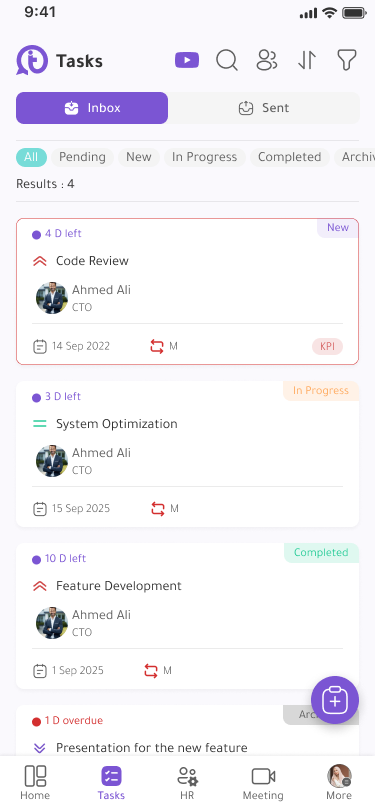Screen dimensions: 375x812
Task: Choose the New filter chip
Action: pyautogui.click(x=139, y=157)
